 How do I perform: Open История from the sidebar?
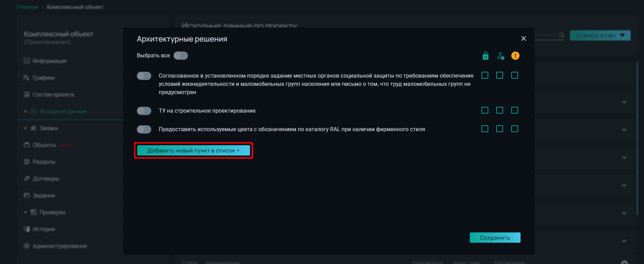tap(44, 229)
